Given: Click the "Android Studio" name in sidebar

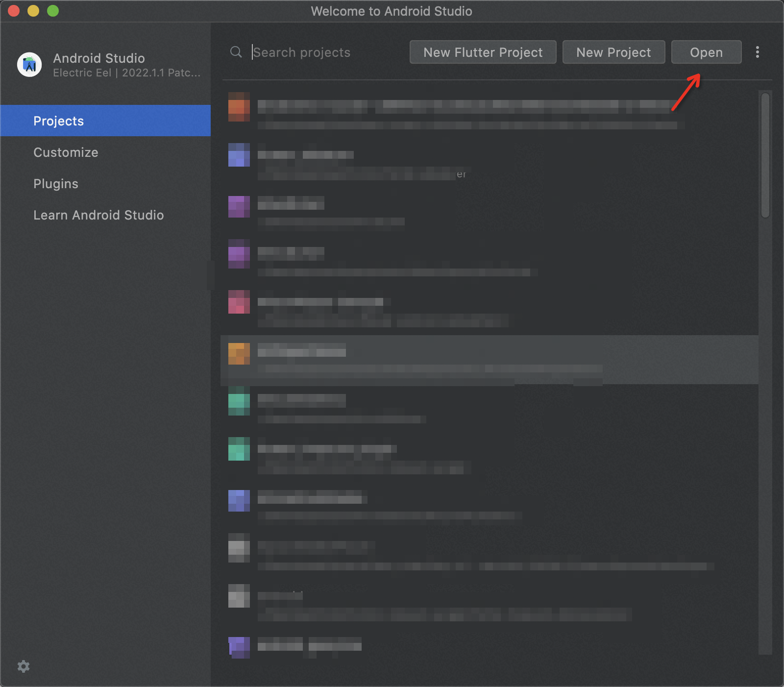Looking at the screenshot, I should click(99, 58).
